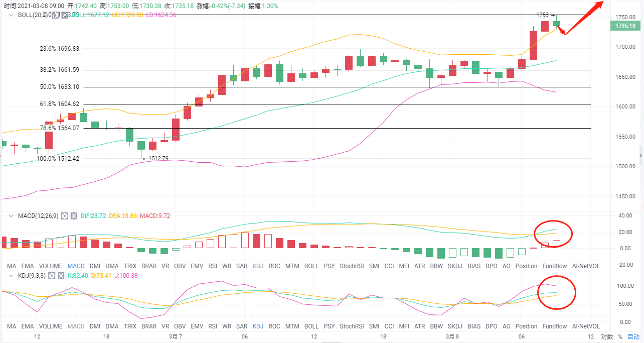Toggle 自动 auto scale
This screenshot has width=644, height=343.
634,336
